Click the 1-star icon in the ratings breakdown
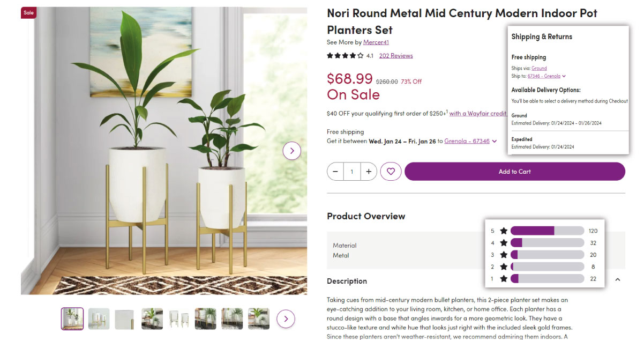The height and width of the screenshot is (340, 644). (503, 278)
